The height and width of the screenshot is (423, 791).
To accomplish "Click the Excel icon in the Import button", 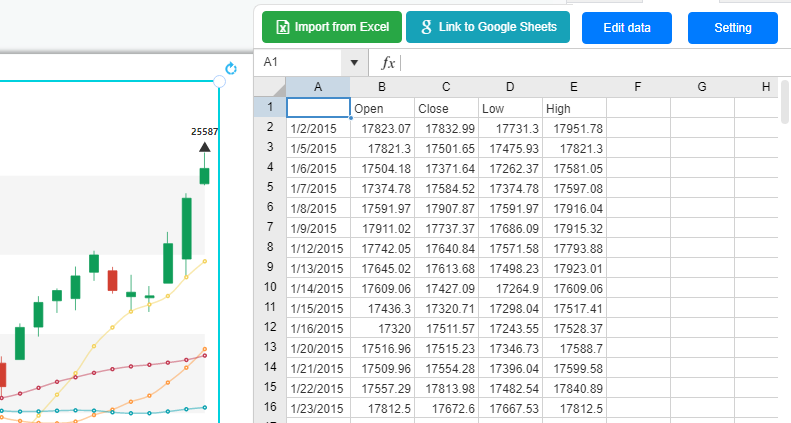I will click(283, 27).
